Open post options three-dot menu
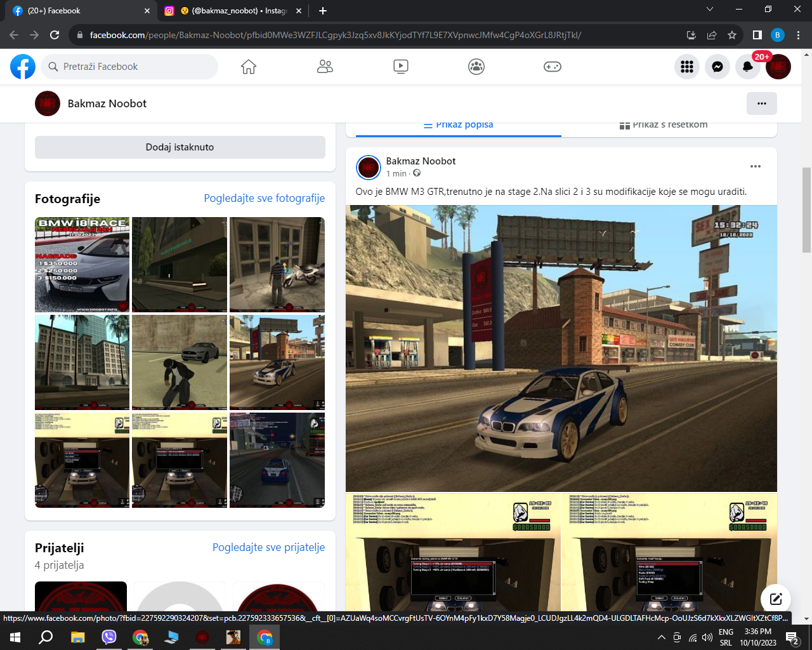Image resolution: width=812 pixels, height=650 pixels. point(756,166)
